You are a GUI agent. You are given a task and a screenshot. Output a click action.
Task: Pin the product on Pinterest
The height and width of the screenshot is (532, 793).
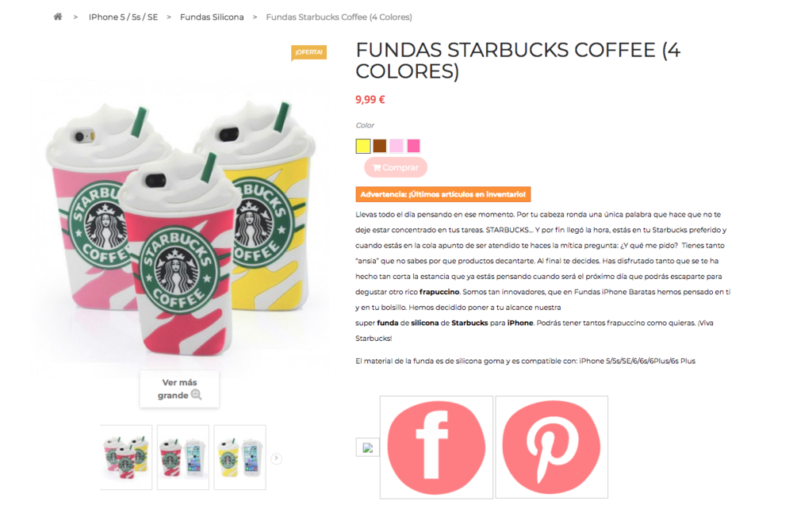[x=551, y=447]
